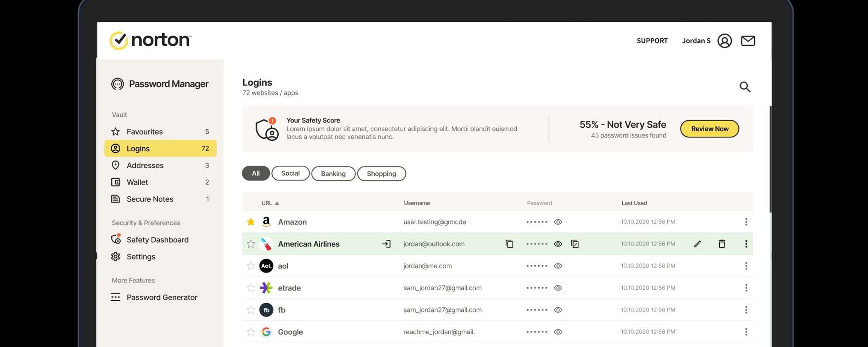The width and height of the screenshot is (868, 347).
Task: Open the SUPPORT link
Action: click(x=652, y=41)
